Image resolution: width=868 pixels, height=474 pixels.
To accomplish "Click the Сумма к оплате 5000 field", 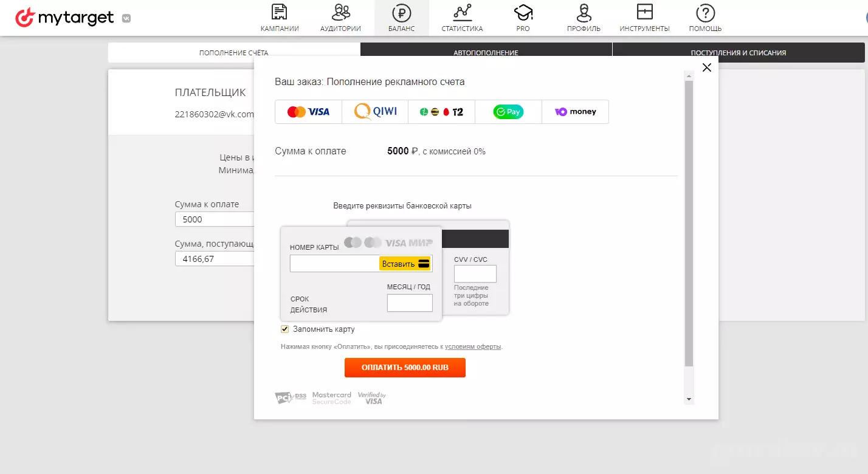I will pos(214,219).
